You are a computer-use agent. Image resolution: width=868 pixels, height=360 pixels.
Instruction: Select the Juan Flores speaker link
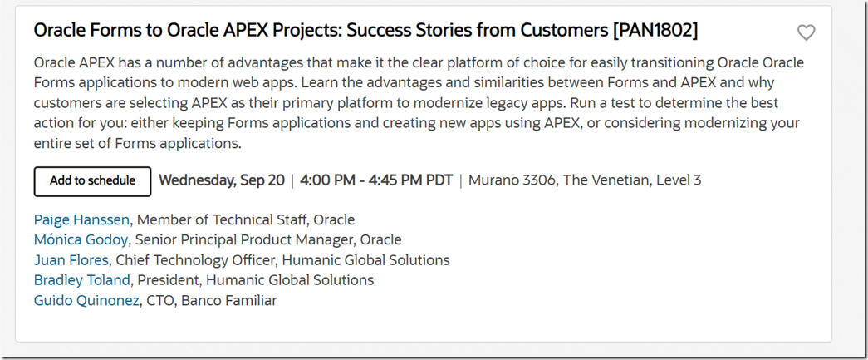[x=71, y=260]
